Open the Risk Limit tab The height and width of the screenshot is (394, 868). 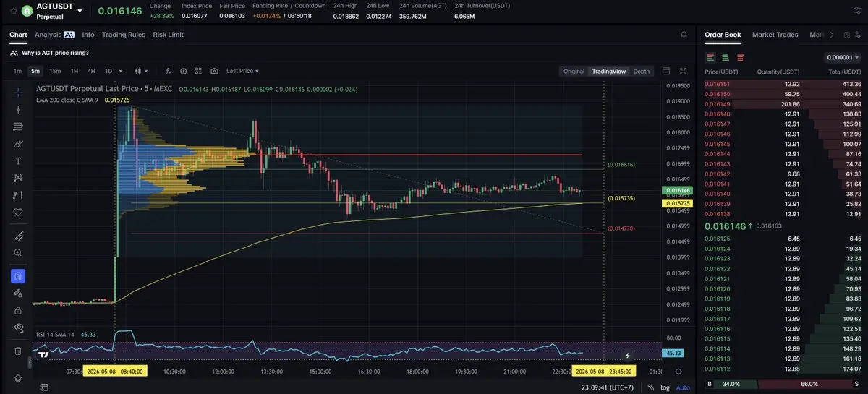[x=168, y=34]
